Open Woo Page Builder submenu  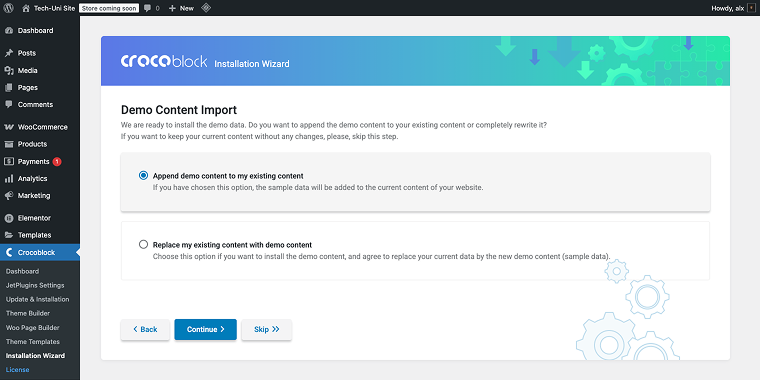pos(32,328)
